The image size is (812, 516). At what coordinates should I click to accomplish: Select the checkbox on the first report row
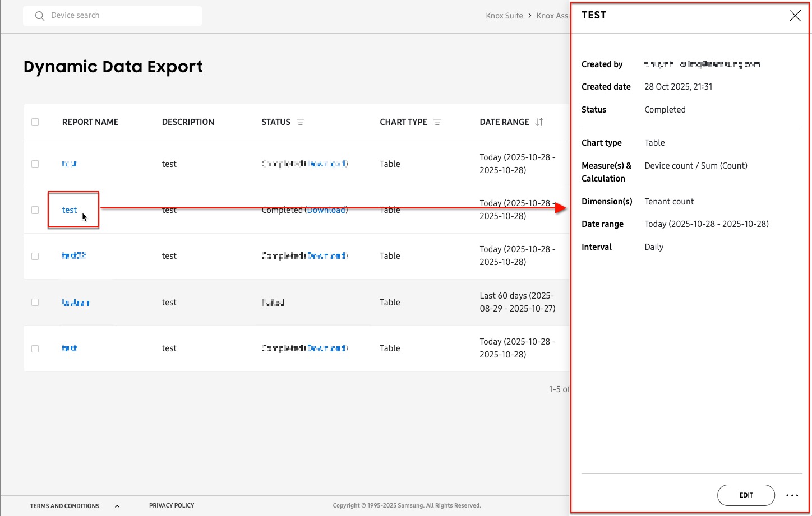click(35, 164)
